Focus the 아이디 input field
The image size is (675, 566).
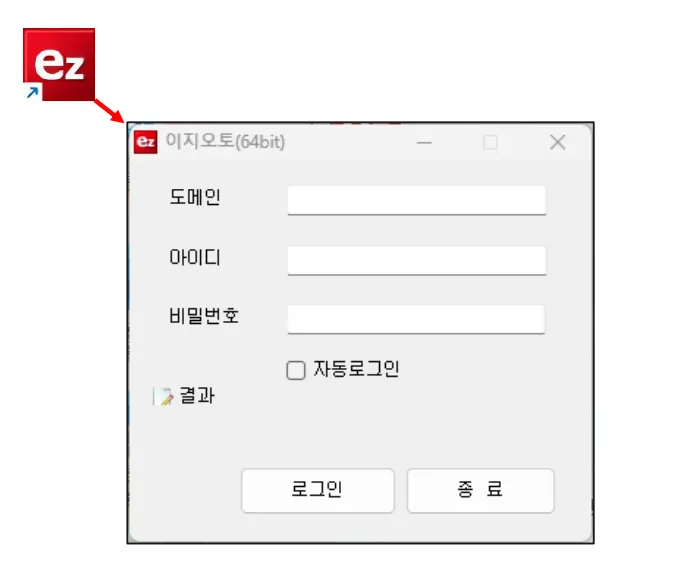(x=417, y=260)
